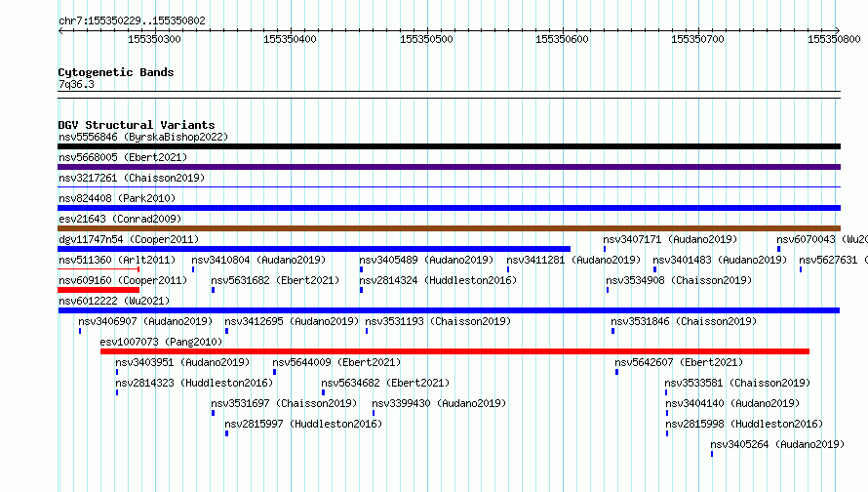Open nsv5642607 (Ebert2021) variant label

point(679,362)
